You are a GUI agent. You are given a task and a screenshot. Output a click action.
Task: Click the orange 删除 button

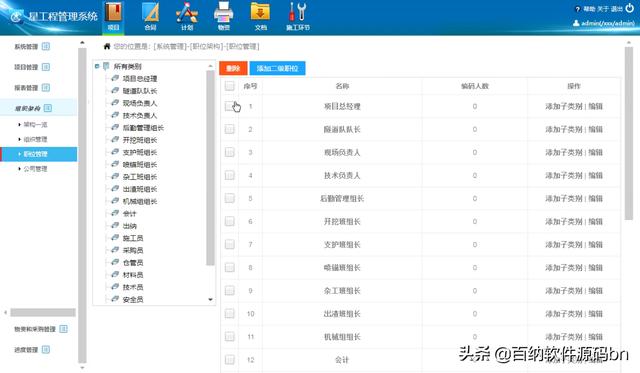[233, 68]
